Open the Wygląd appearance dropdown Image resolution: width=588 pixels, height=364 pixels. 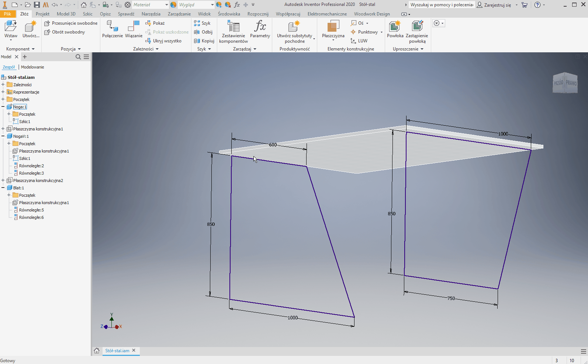point(212,5)
